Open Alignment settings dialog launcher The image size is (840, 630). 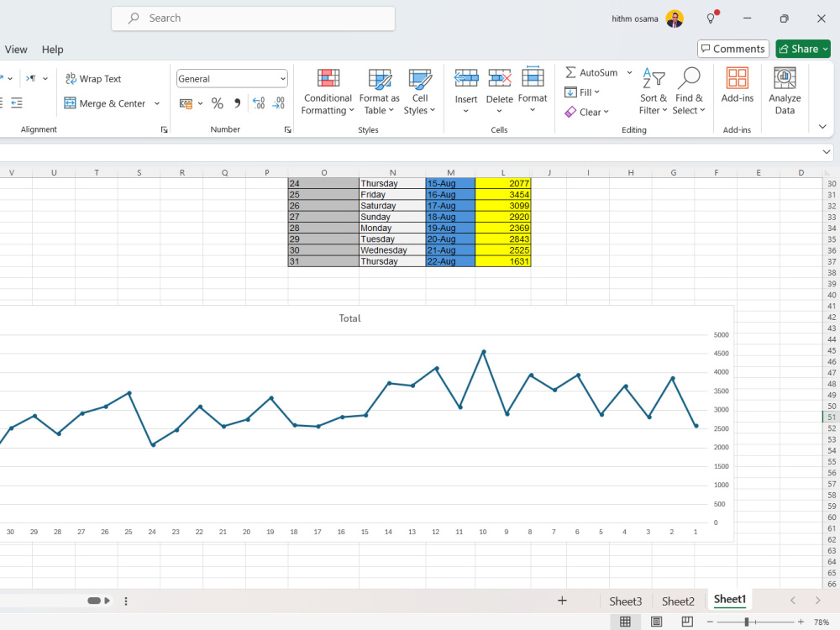coord(164,129)
